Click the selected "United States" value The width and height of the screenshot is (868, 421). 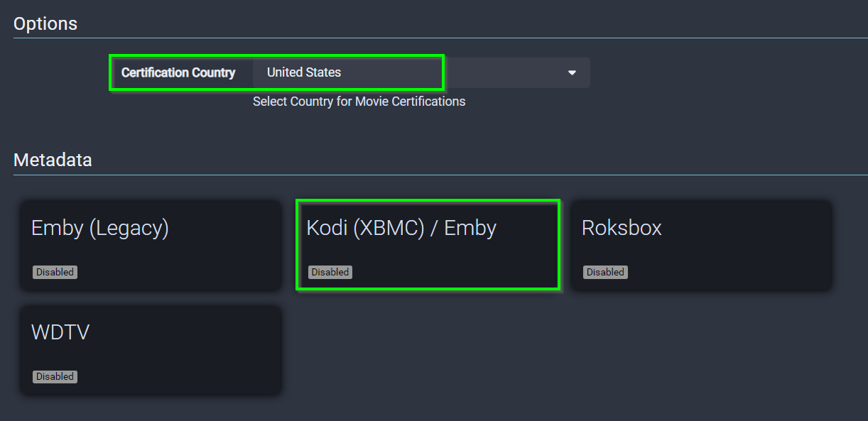point(304,72)
